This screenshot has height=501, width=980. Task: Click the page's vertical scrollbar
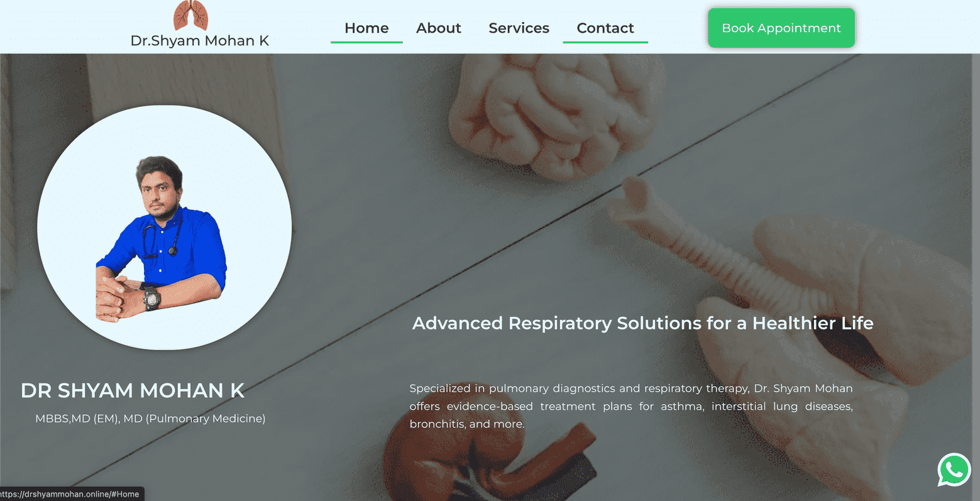[x=976, y=277]
